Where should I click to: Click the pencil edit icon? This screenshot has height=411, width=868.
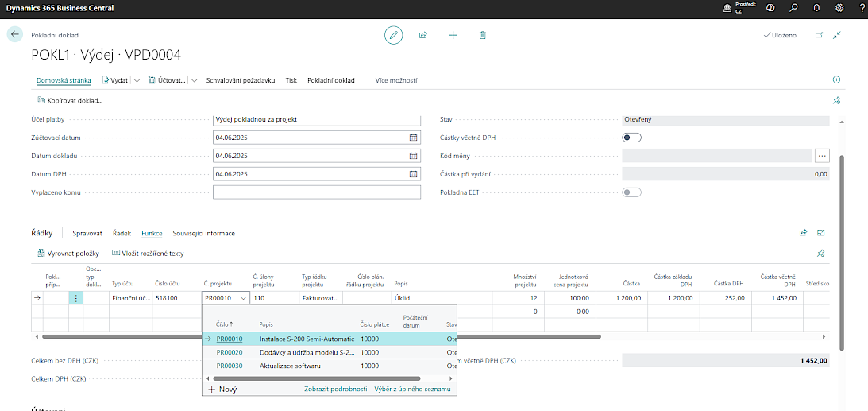pyautogui.click(x=393, y=35)
